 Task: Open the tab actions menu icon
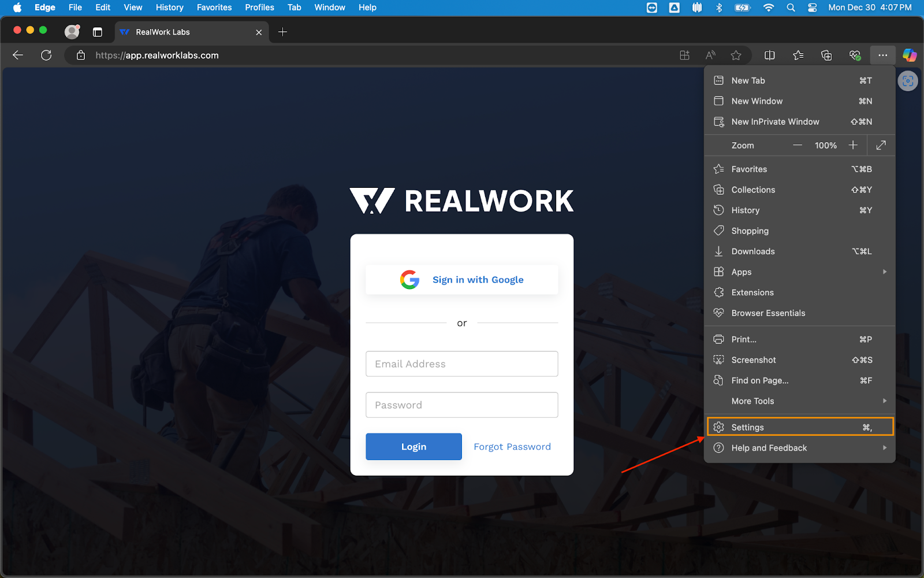pos(98,32)
